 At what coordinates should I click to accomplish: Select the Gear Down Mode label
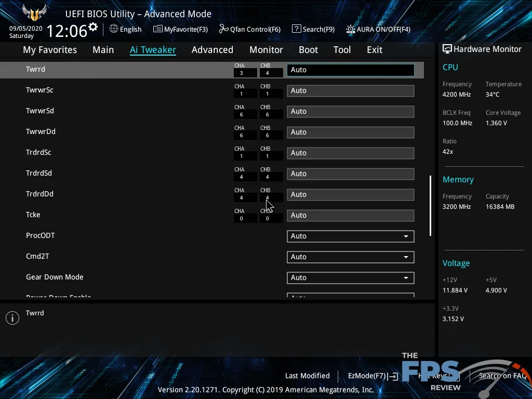point(55,277)
